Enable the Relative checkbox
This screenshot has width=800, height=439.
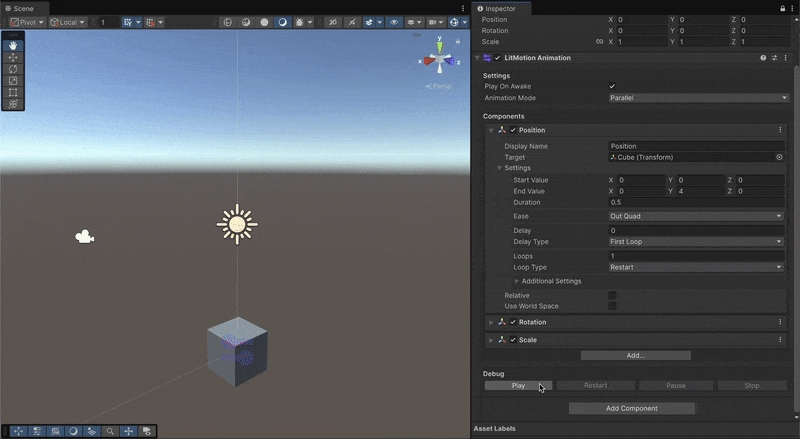point(612,295)
